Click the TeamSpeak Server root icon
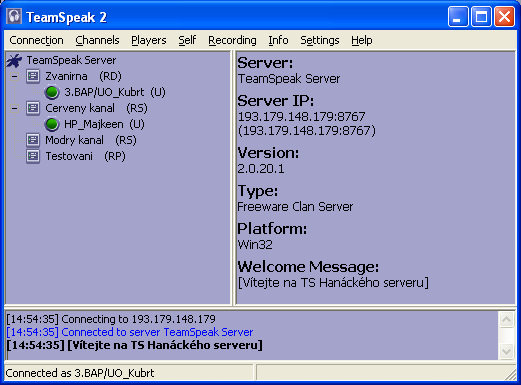 tap(14, 60)
